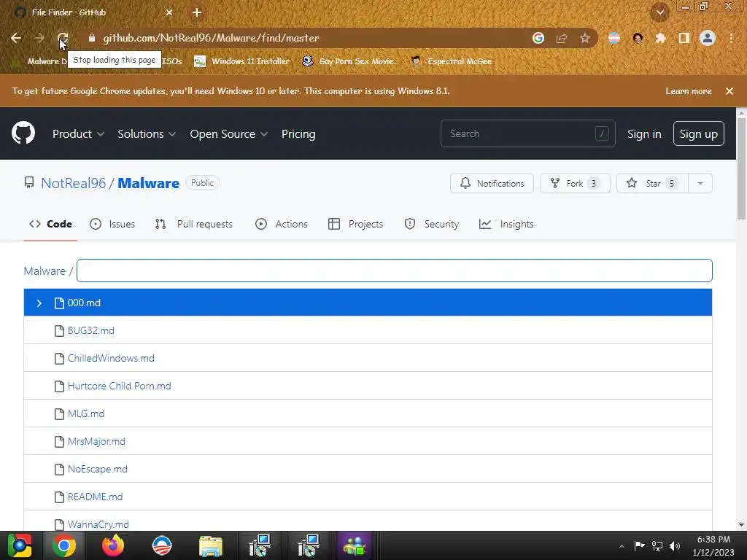
Task: Click the browser address bar URL
Action: (x=211, y=38)
